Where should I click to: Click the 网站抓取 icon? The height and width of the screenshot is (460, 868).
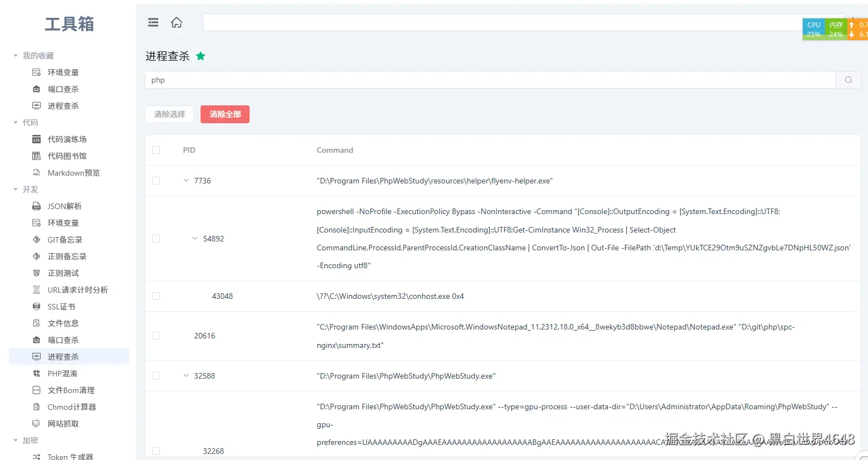pos(36,424)
